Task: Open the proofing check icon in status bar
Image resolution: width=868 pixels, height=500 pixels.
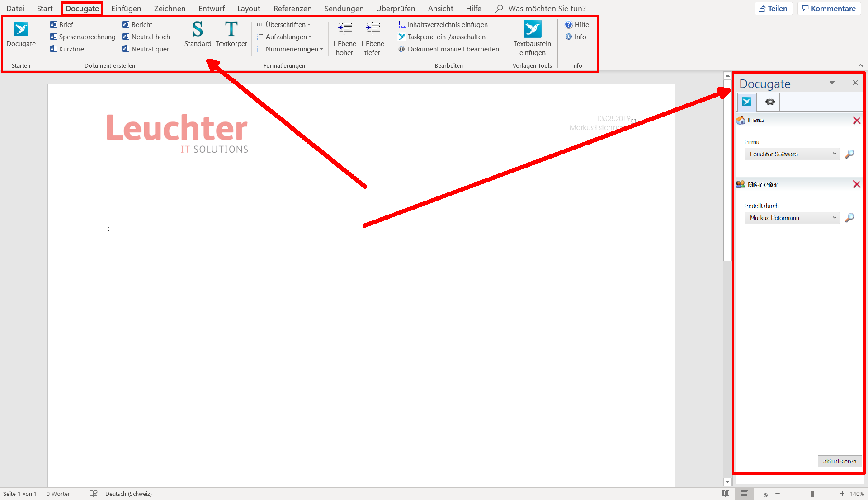Action: [x=94, y=494]
